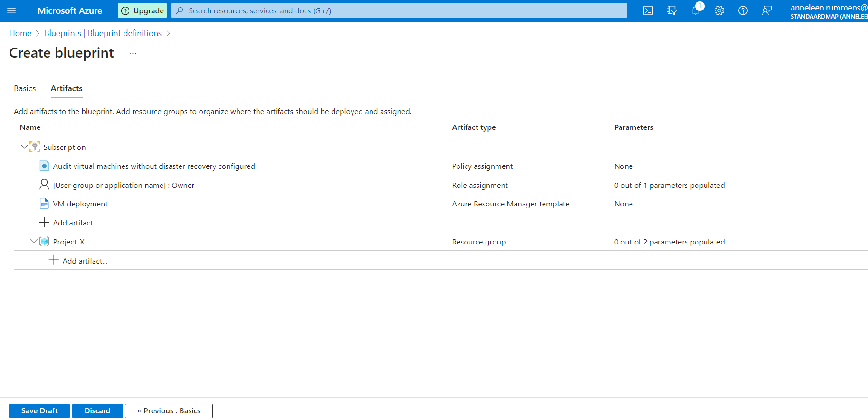Open the VM deployment artifact

click(x=80, y=204)
